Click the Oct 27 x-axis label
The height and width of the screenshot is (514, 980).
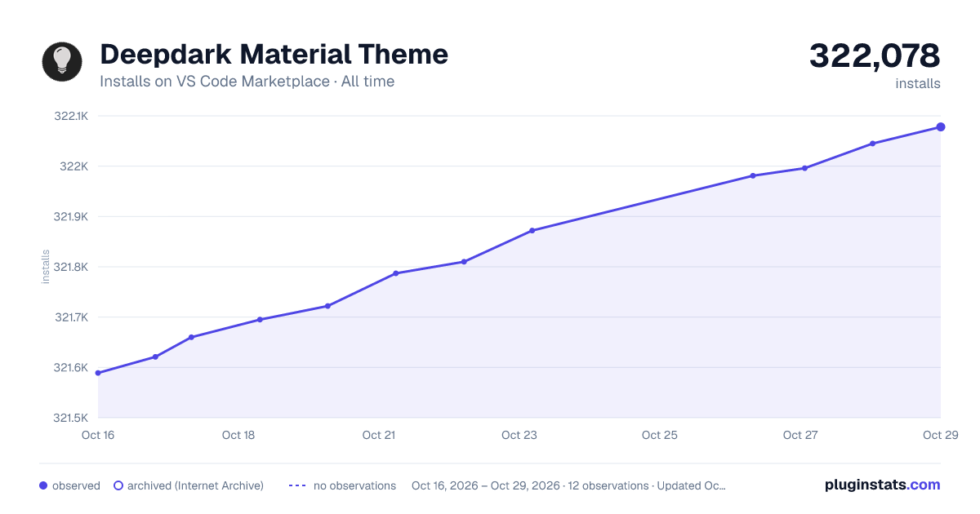[x=800, y=435]
